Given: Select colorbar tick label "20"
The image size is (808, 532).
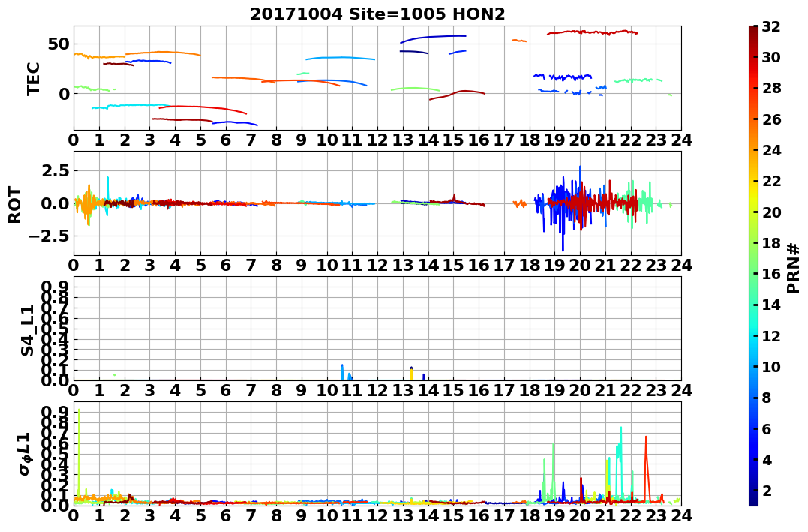Looking at the screenshot, I should click(x=771, y=212).
